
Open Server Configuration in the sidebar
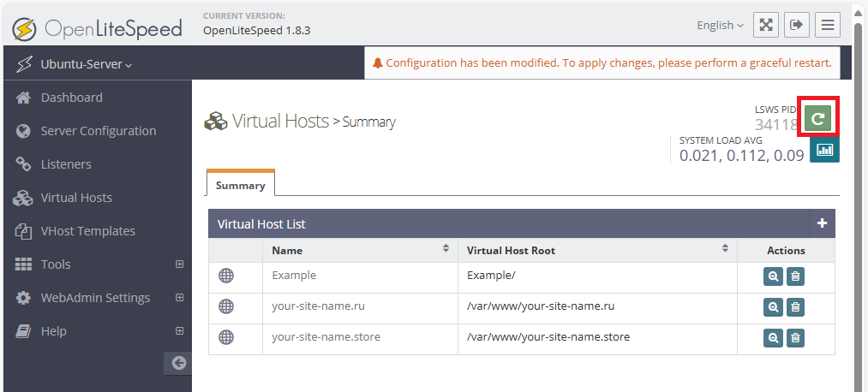(98, 131)
